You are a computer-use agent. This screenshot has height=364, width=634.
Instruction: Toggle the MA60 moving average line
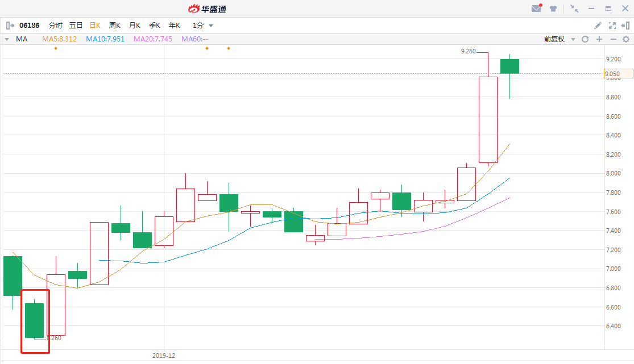[x=194, y=39]
